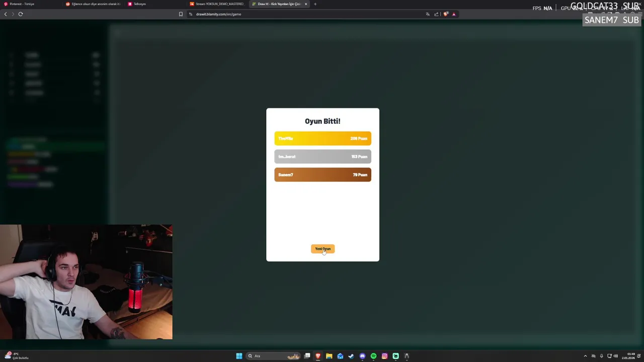Open network status tray icon
644x362 pixels.
tap(609, 356)
